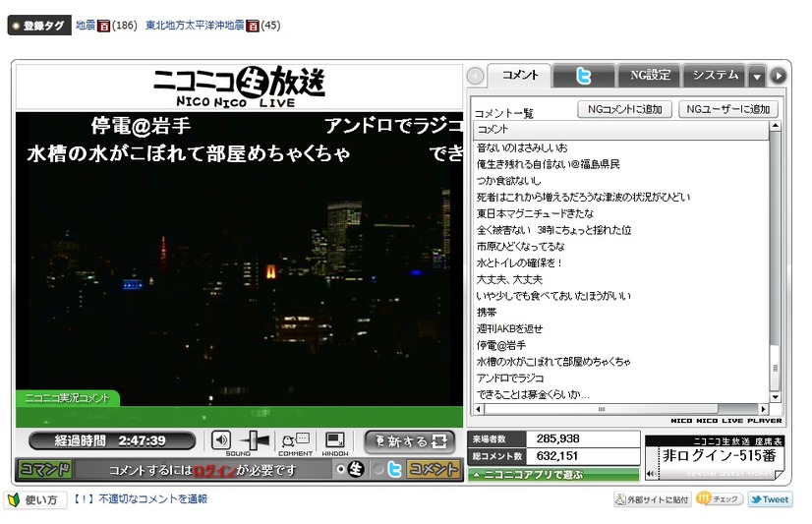
Task: Click NGユーザーに追加 button
Action: [x=728, y=109]
